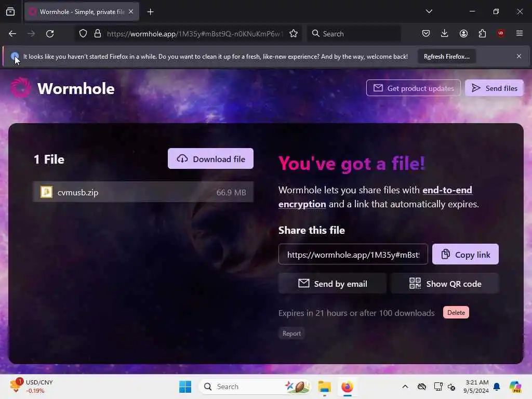This screenshot has height=399, width=532.
Task: Click the cloud sync off tray icon
Action: point(422,387)
